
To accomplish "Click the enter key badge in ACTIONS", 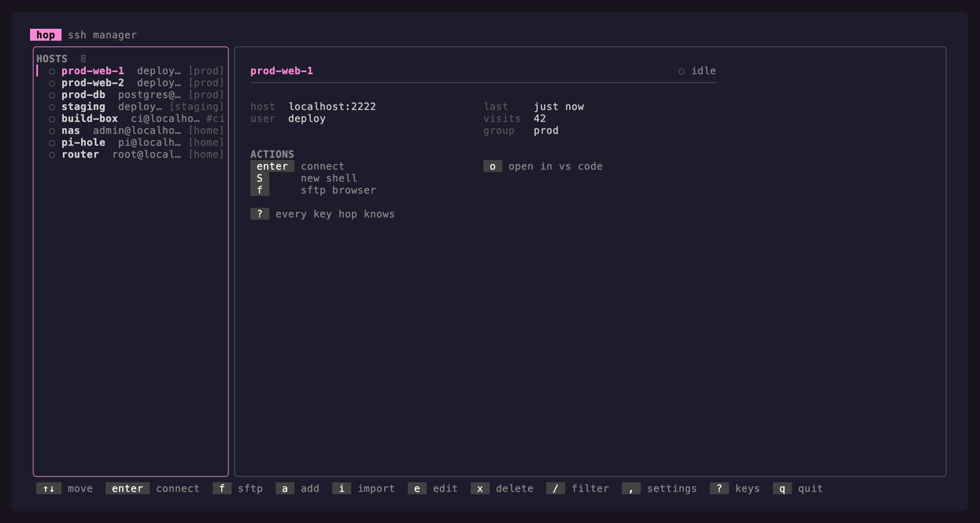I will (x=272, y=166).
